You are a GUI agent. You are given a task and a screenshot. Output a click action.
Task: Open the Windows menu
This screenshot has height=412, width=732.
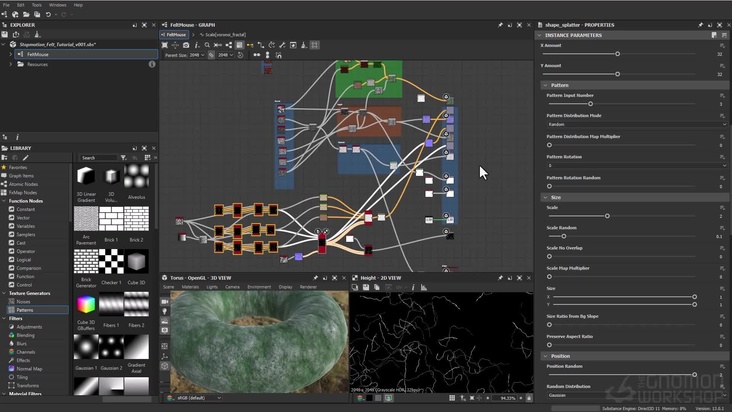pos(57,5)
